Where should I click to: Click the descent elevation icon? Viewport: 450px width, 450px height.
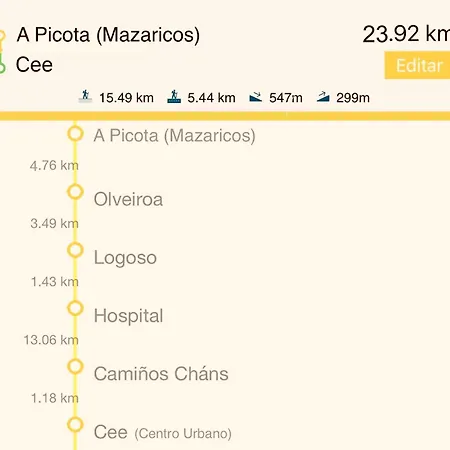coord(256,97)
